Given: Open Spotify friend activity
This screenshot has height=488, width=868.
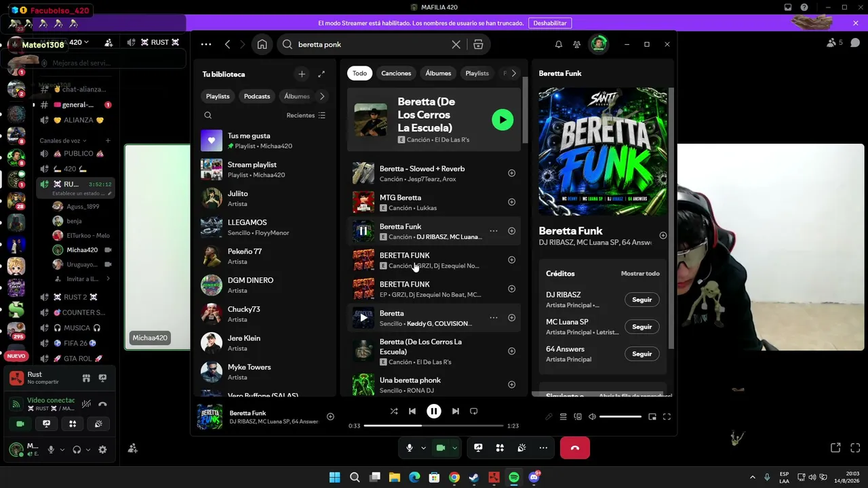Looking at the screenshot, I should click(576, 44).
